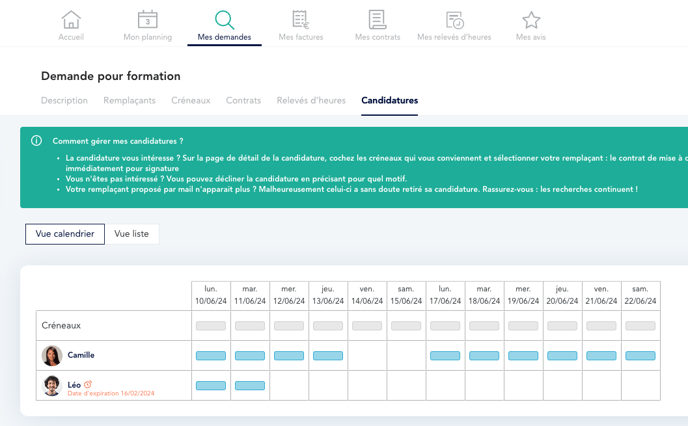Go to Mes contrats document icon
688x426 pixels.
point(377,20)
